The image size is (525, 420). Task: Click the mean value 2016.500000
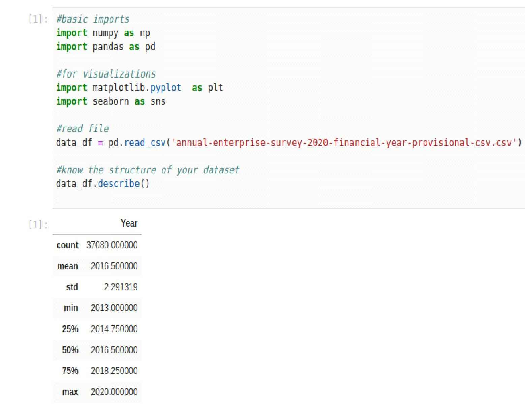(x=114, y=266)
